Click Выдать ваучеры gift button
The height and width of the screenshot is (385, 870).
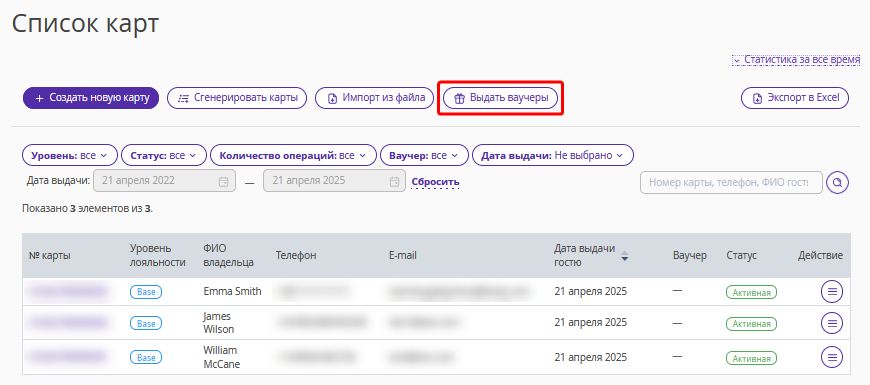coord(500,98)
